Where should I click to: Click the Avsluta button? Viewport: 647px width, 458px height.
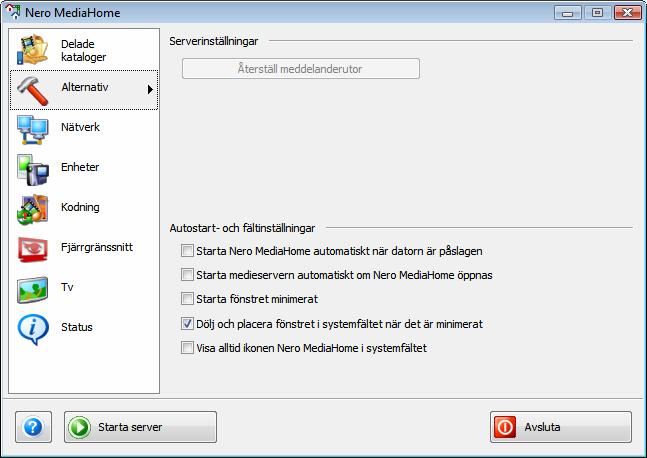click(x=561, y=427)
